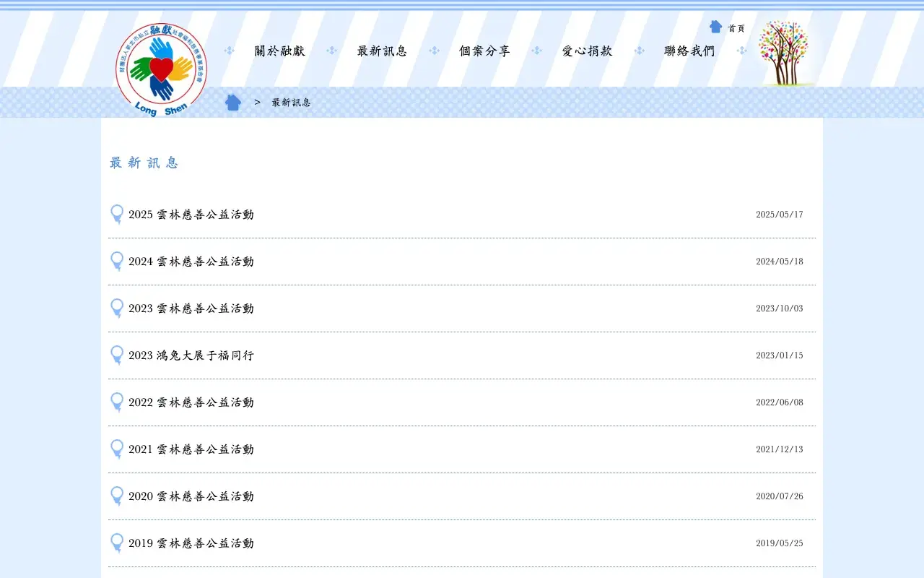Open the 2024 雲林慈善公益活動 article
This screenshot has height=578, width=924.
pos(191,262)
